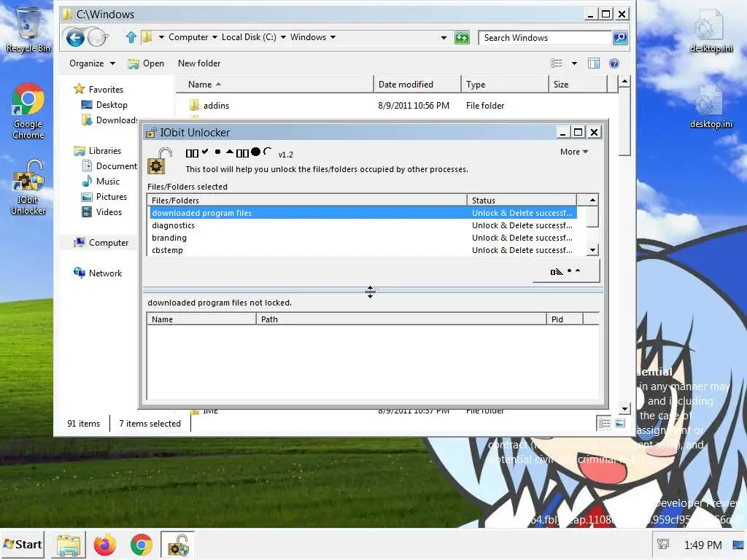This screenshot has height=560, width=747.
Task: Click the Search Windows magnifier button
Action: pos(620,38)
